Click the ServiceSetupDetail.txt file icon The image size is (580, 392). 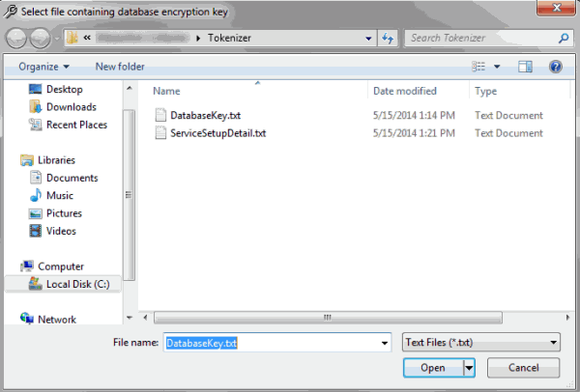(160, 132)
